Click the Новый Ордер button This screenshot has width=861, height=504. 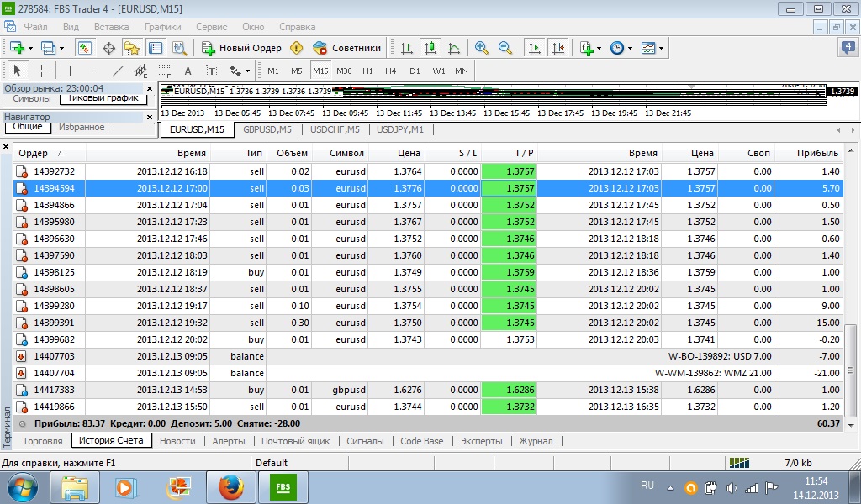(241, 48)
